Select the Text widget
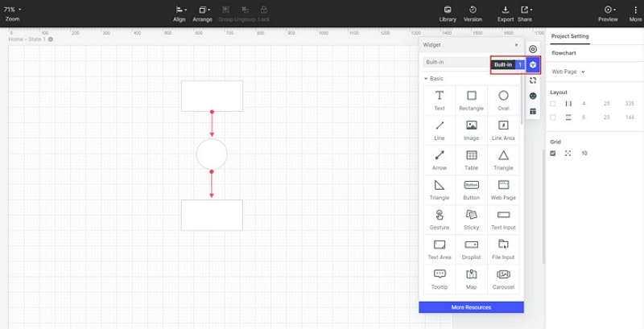644x329 pixels. click(439, 101)
